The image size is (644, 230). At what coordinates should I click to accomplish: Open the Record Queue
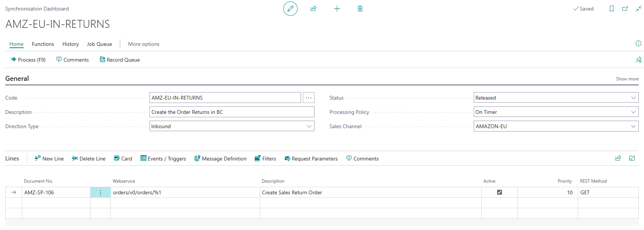pos(119,60)
